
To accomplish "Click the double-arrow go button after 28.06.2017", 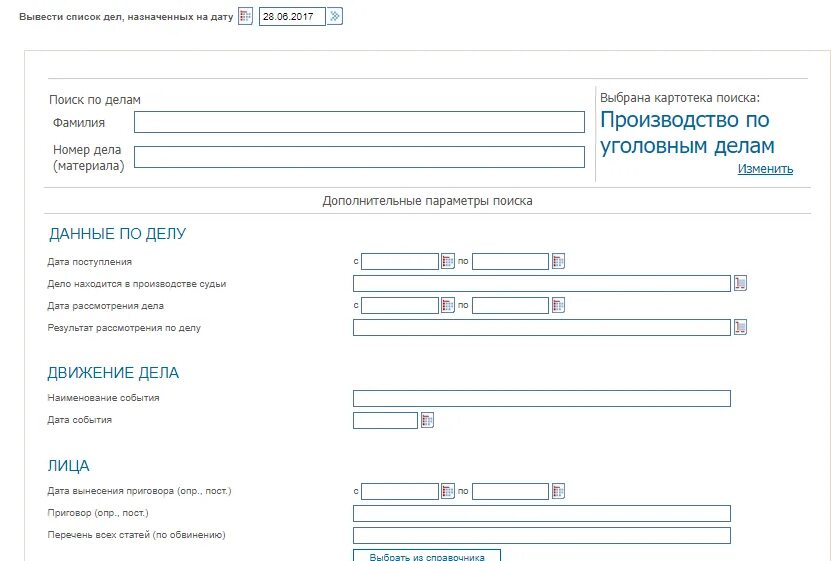I will (335, 16).
